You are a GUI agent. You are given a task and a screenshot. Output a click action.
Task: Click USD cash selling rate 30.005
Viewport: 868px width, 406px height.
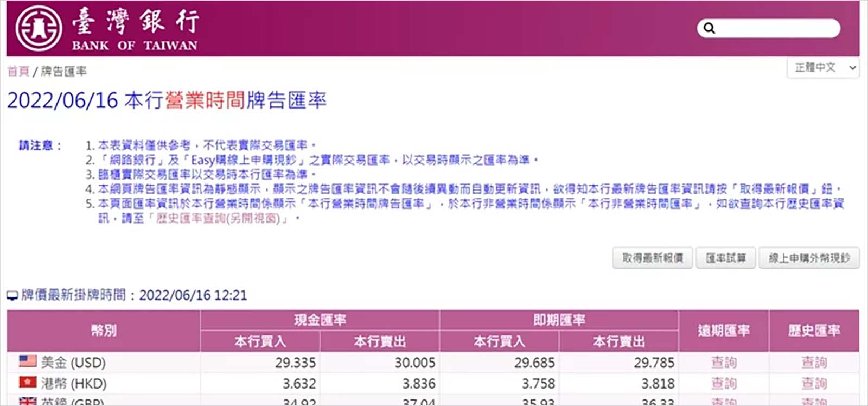pyautogui.click(x=415, y=362)
